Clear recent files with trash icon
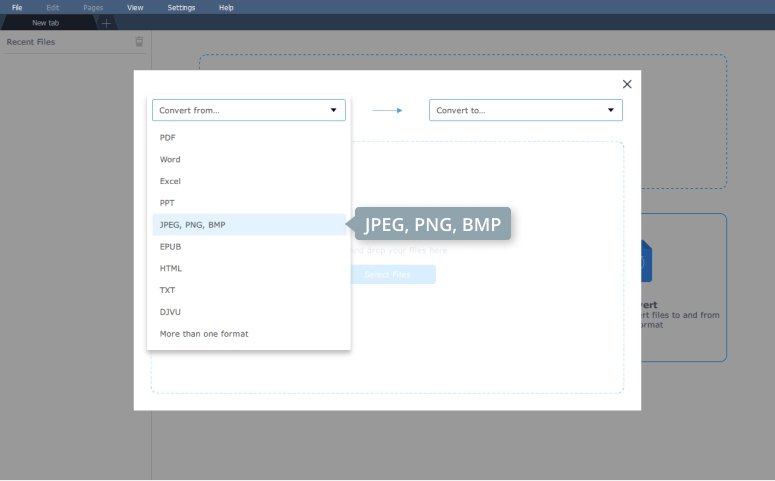This screenshot has height=481, width=775. coord(139,42)
